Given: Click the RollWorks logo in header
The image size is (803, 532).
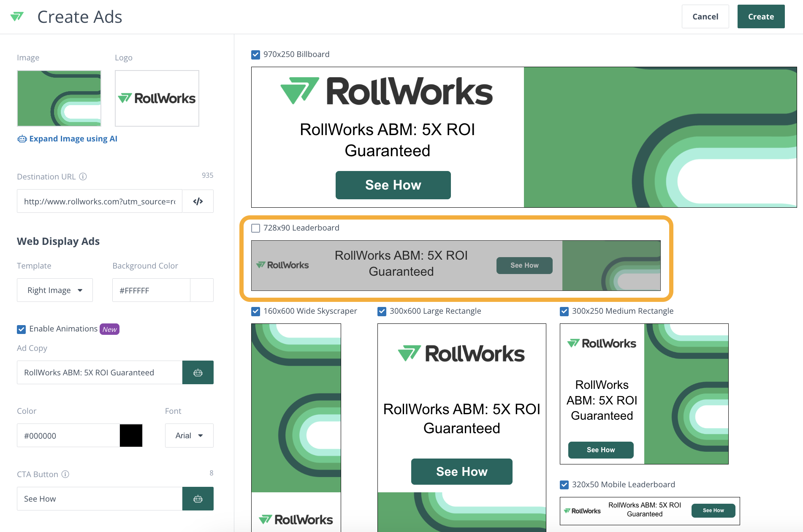Looking at the screenshot, I should click(17, 17).
